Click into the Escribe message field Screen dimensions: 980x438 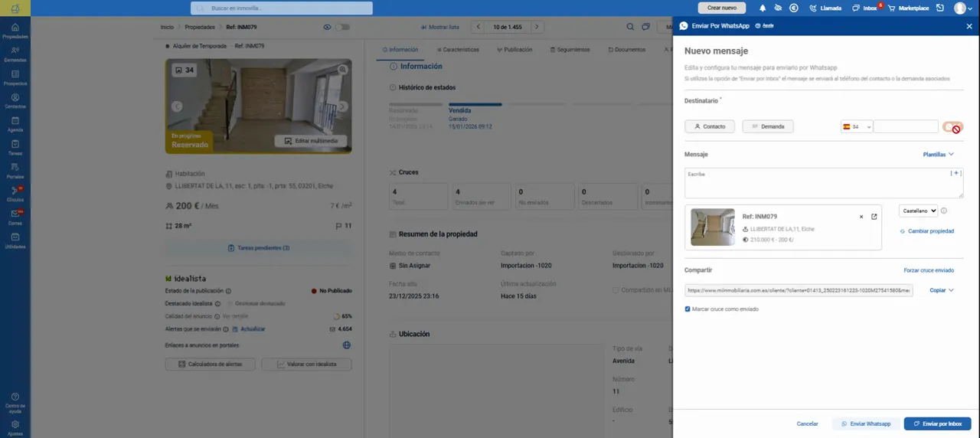(x=824, y=183)
